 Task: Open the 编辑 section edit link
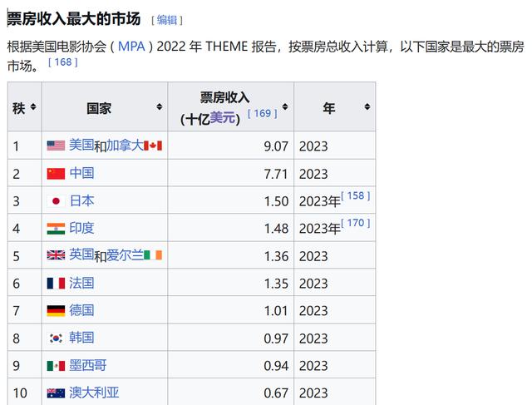pyautogui.click(x=167, y=20)
